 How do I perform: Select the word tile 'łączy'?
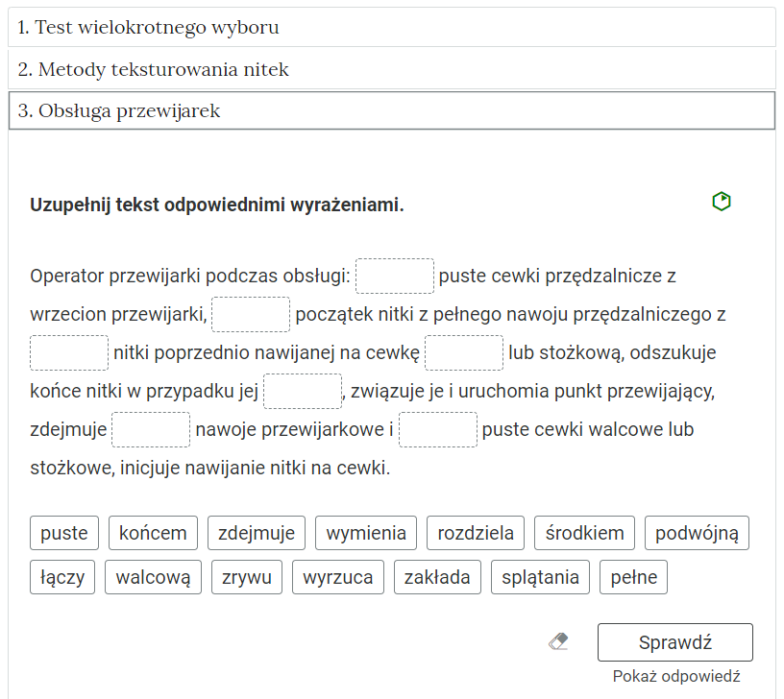click(61, 576)
